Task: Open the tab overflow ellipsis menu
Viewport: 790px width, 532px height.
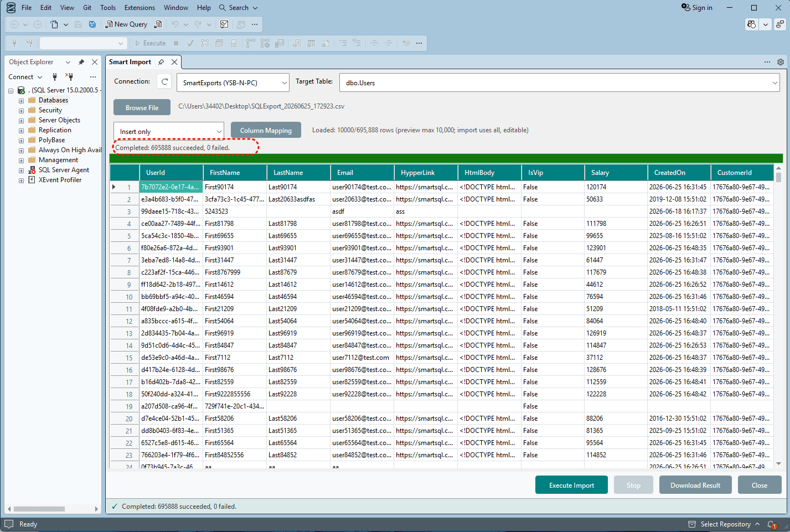Action: point(767,62)
